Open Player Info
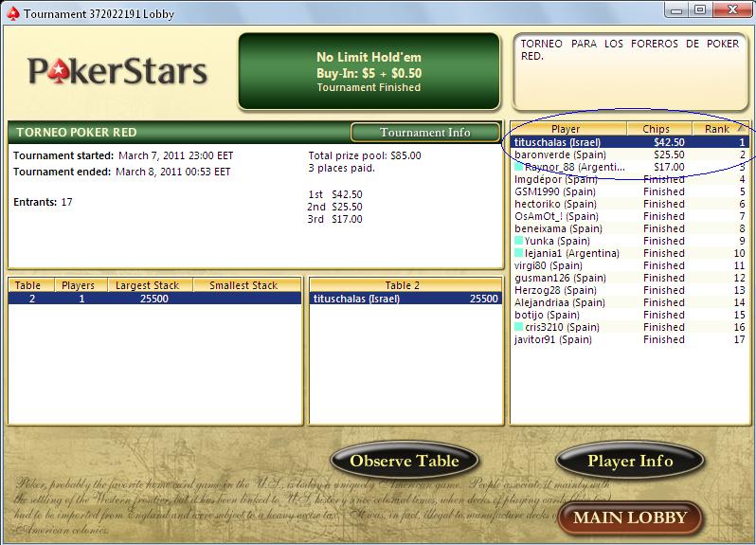This screenshot has width=756, height=545. tap(630, 461)
